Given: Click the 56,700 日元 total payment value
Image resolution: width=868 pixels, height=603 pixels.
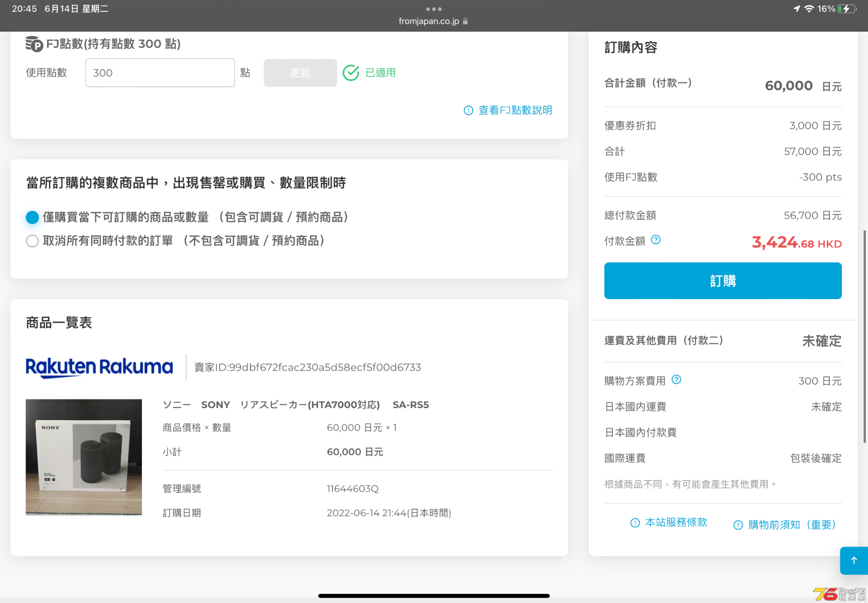Looking at the screenshot, I should pos(812,215).
